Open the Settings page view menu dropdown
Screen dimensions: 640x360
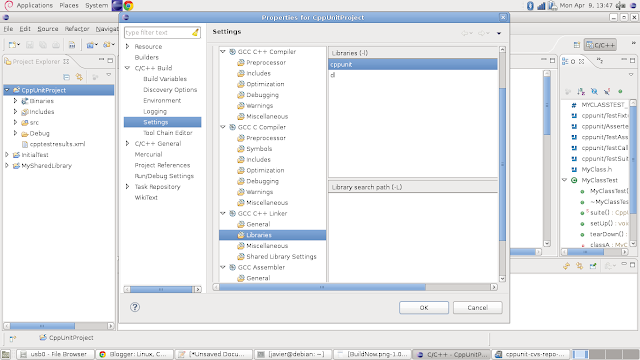click(499, 33)
